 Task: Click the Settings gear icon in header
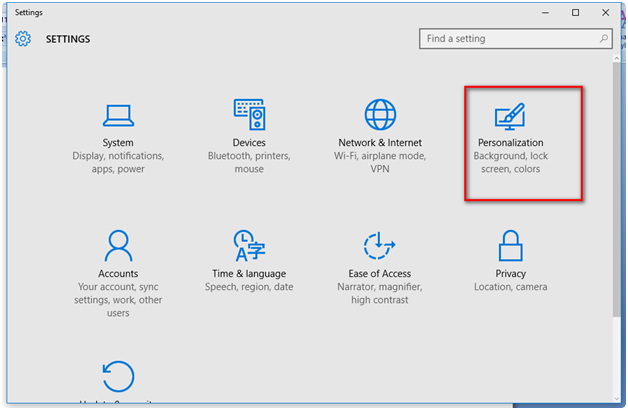coord(23,39)
